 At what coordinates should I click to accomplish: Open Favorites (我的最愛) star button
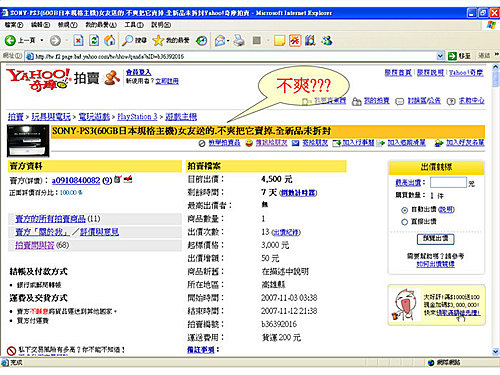171,41
